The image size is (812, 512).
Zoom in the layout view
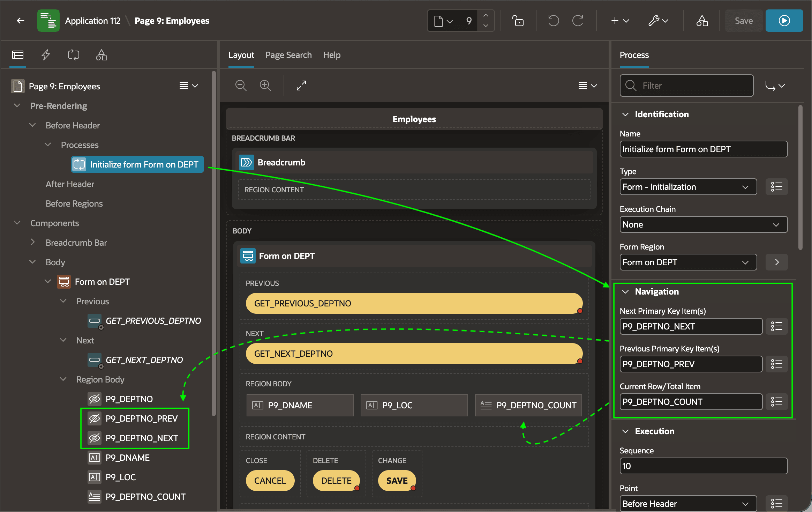click(265, 86)
